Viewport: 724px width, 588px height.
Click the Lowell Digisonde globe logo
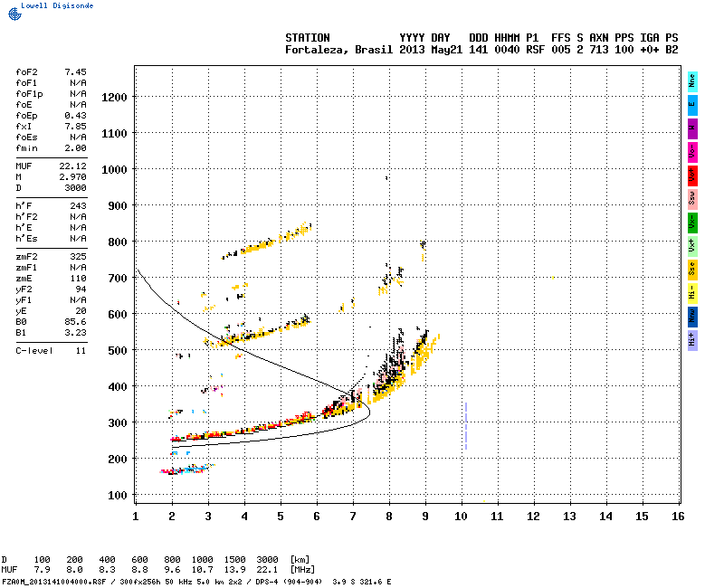tap(14, 14)
